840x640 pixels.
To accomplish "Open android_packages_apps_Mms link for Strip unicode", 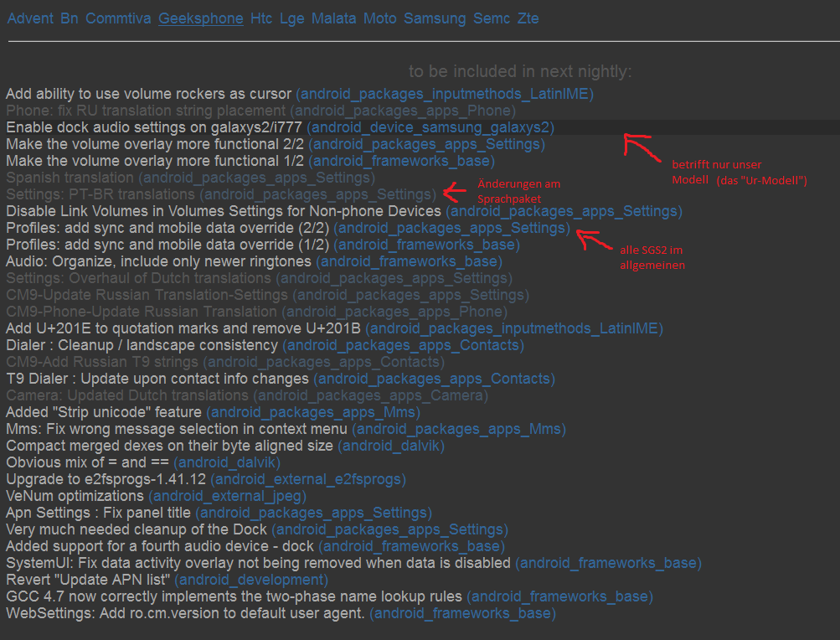I will pos(312,412).
